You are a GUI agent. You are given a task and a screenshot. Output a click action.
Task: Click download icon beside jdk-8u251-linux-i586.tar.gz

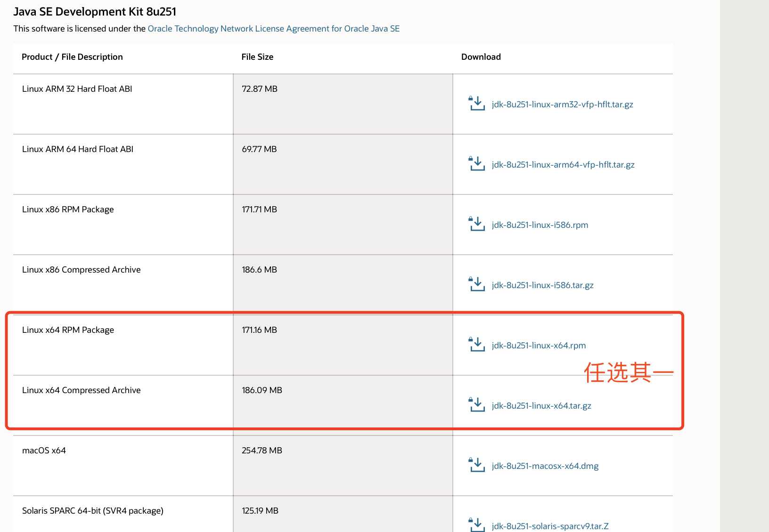click(x=476, y=284)
